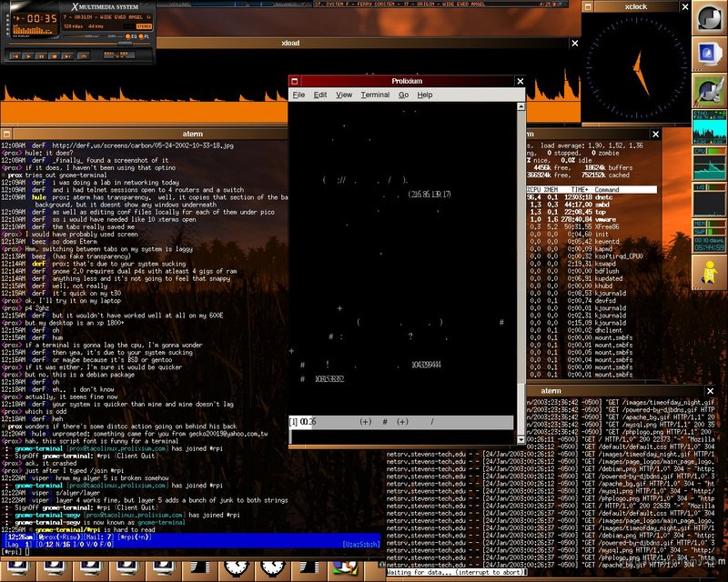Click the uptime display in the dock
The width and height of the screenshot is (728, 582).
[710, 244]
